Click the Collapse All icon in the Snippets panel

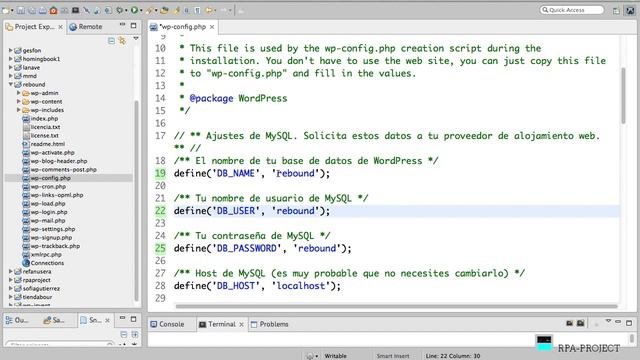coord(124,334)
